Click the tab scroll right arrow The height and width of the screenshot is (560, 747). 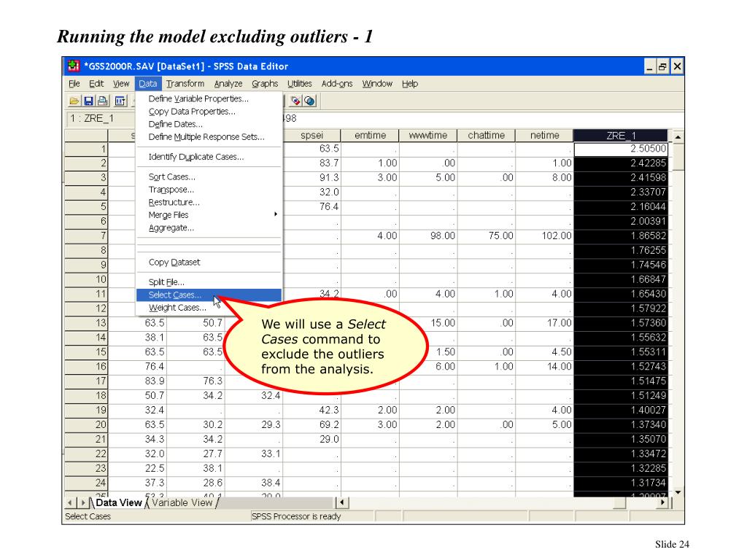(x=82, y=503)
